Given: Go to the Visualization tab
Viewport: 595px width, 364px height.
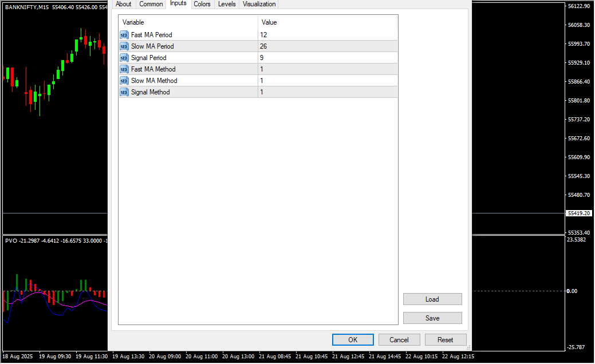Looking at the screenshot, I should click(x=259, y=4).
